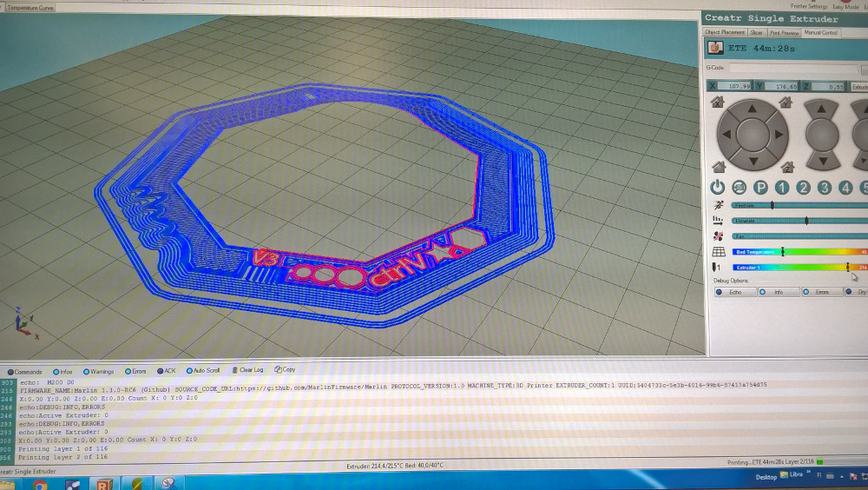
Task: Click 'Printing...ETE 44m:28s Layer 2/116' status
Action: [x=771, y=461]
